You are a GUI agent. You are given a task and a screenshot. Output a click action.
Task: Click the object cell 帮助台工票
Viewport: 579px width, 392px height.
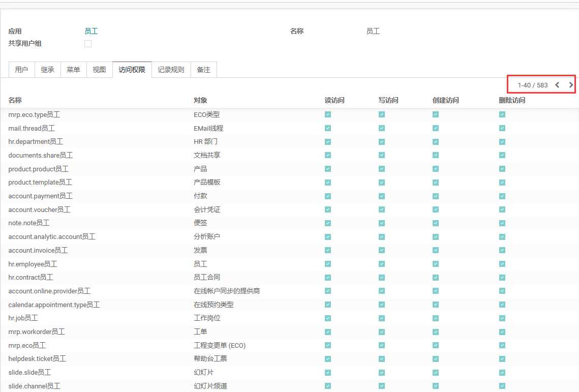(x=210, y=359)
